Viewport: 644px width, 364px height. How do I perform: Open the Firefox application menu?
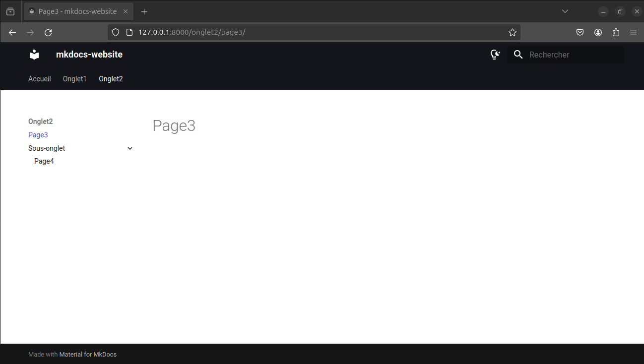pyautogui.click(x=634, y=32)
